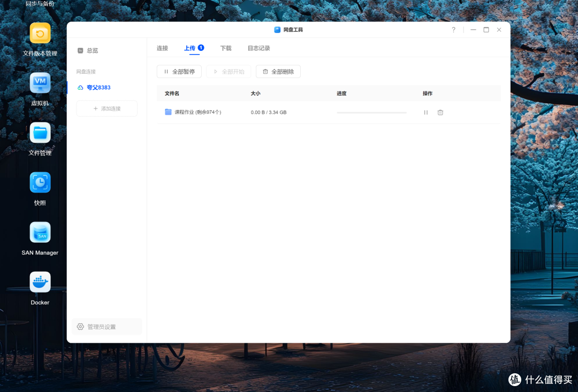Click the 课程作业 folder icon
The image size is (578, 392).
168,112
